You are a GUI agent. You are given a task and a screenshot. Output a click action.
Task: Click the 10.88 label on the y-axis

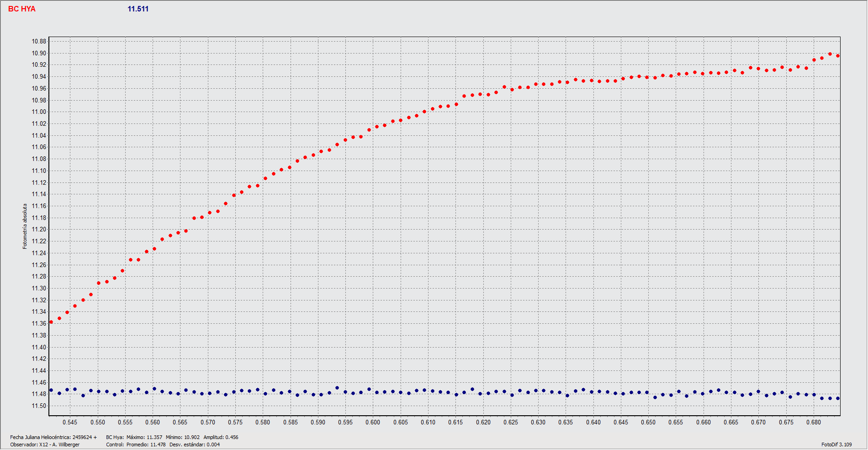[39, 42]
